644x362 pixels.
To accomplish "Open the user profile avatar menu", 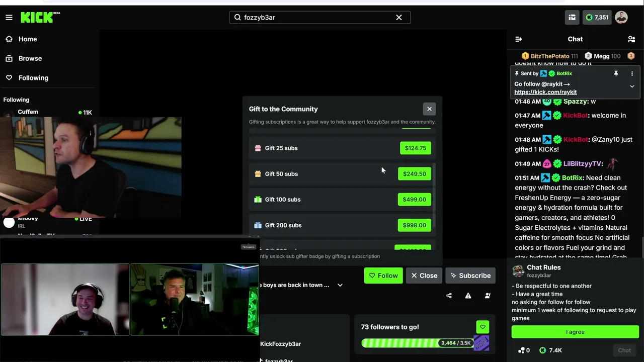I will click(x=621, y=18).
